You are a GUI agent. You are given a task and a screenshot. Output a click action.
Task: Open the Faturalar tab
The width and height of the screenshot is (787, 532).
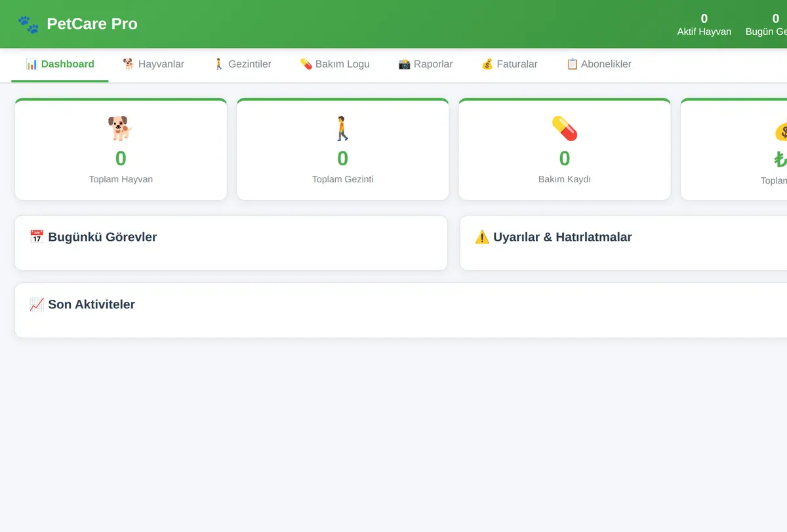(x=509, y=64)
